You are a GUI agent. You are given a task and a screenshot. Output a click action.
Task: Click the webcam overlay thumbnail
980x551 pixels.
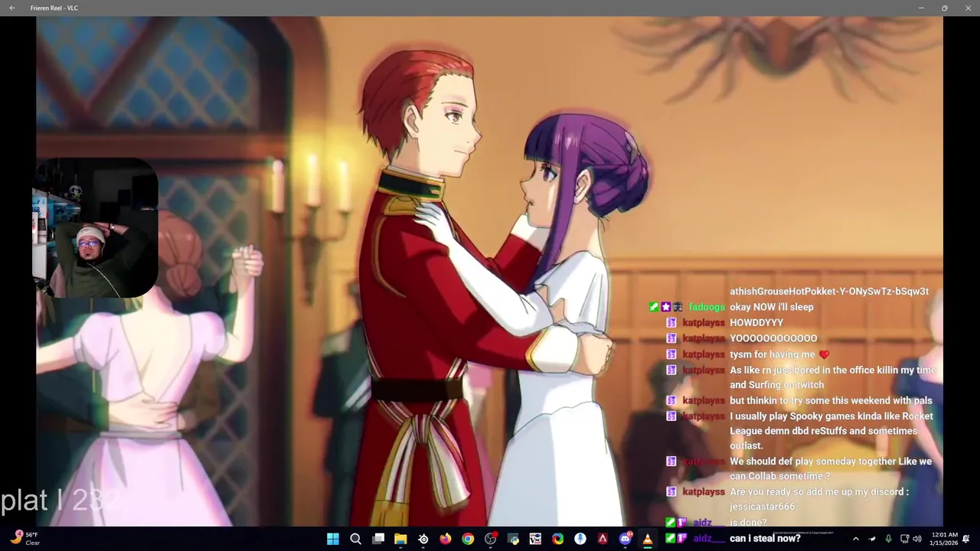pos(95,227)
